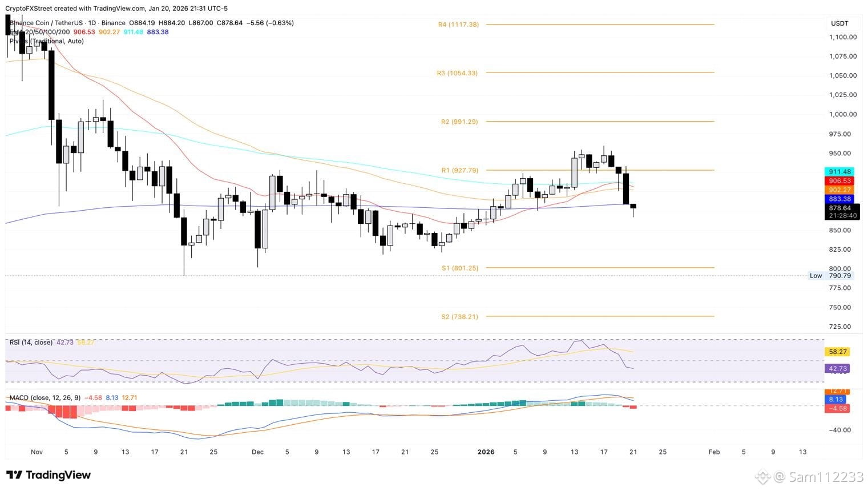The image size is (868, 491).
Task: Select the EMA 20/50/100/200 indicator legend
Action: click(39, 32)
